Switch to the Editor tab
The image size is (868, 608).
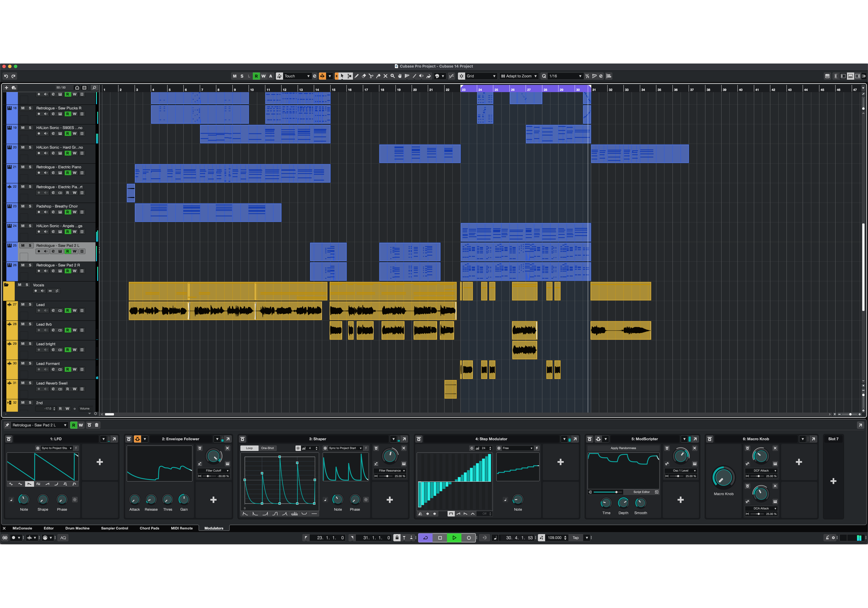pos(49,528)
